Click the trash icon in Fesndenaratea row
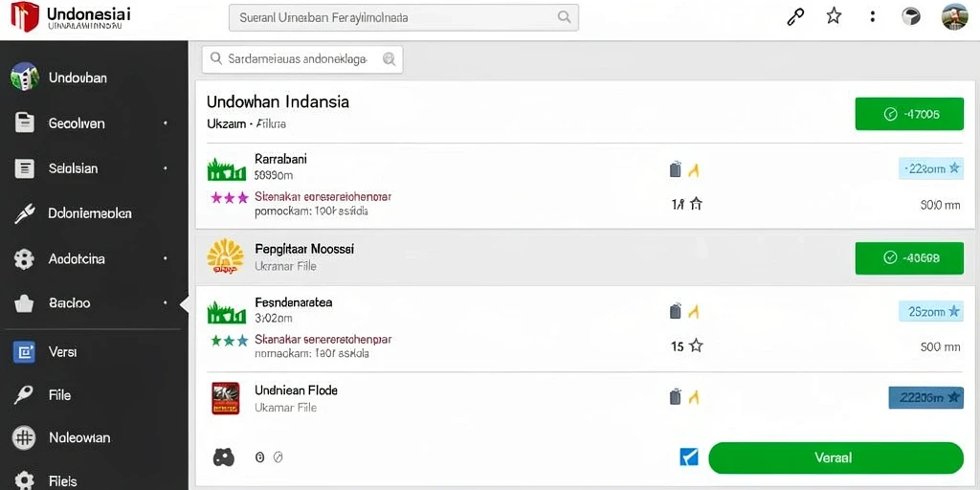Image resolution: width=980 pixels, height=490 pixels. [675, 311]
